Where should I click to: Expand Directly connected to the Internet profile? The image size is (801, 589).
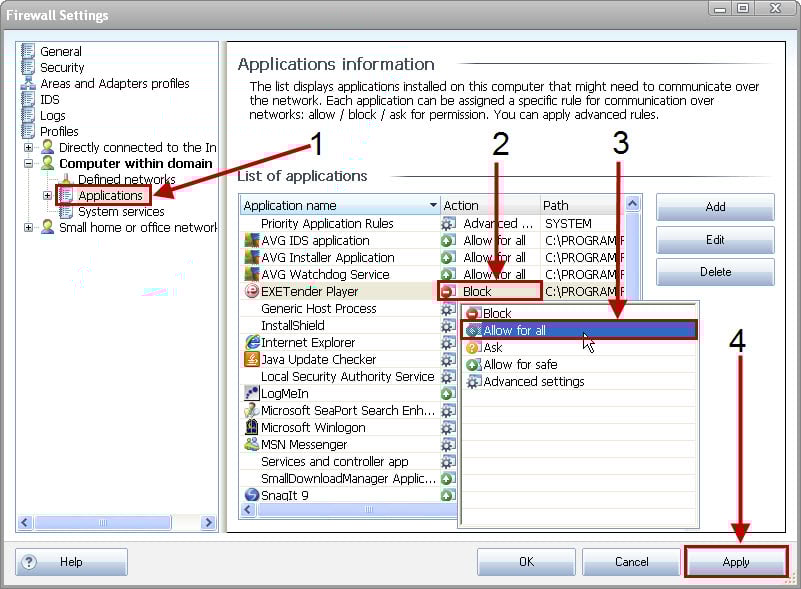pos(29,147)
